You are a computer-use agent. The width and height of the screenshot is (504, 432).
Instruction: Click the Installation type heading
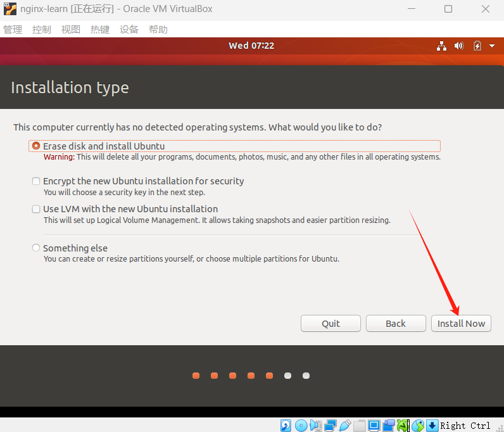tap(70, 87)
